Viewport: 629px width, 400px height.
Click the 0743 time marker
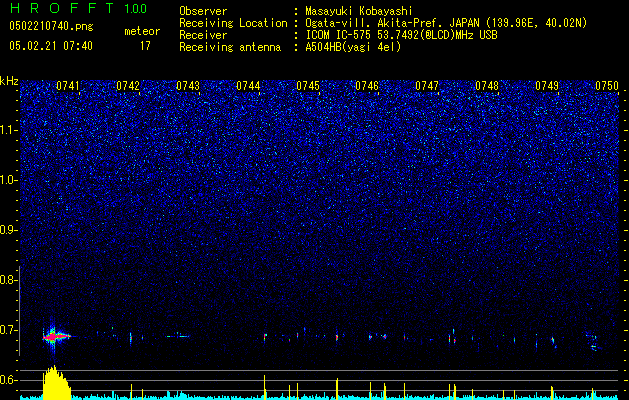click(188, 86)
